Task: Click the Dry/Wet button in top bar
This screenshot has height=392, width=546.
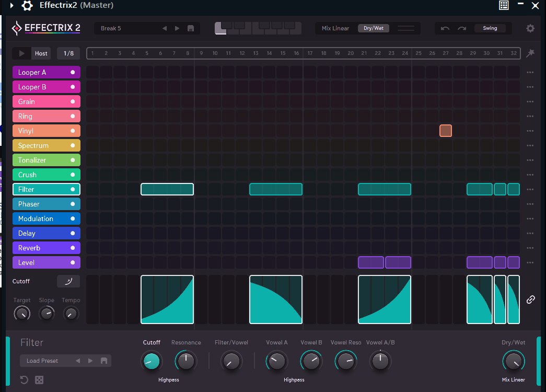Action: (373, 28)
